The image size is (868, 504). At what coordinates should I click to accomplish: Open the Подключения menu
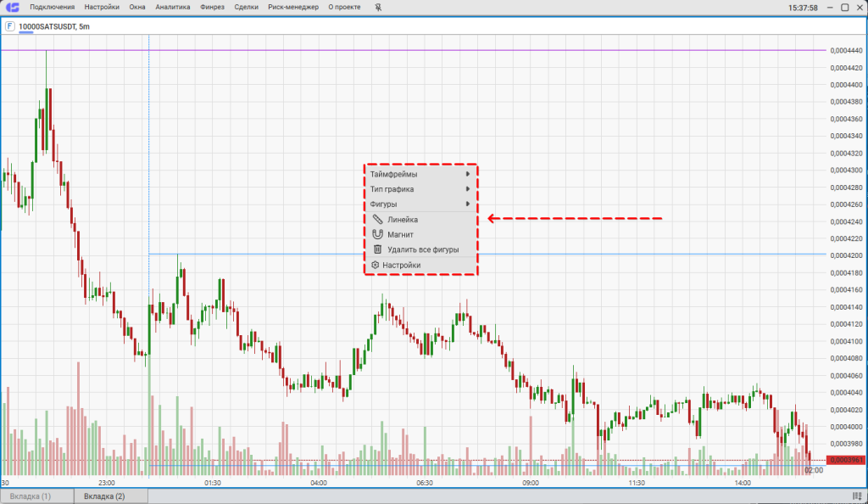(52, 7)
